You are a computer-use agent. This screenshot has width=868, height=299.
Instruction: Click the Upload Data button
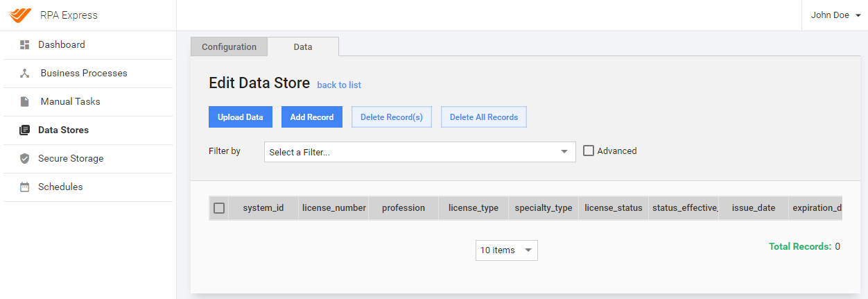241,117
